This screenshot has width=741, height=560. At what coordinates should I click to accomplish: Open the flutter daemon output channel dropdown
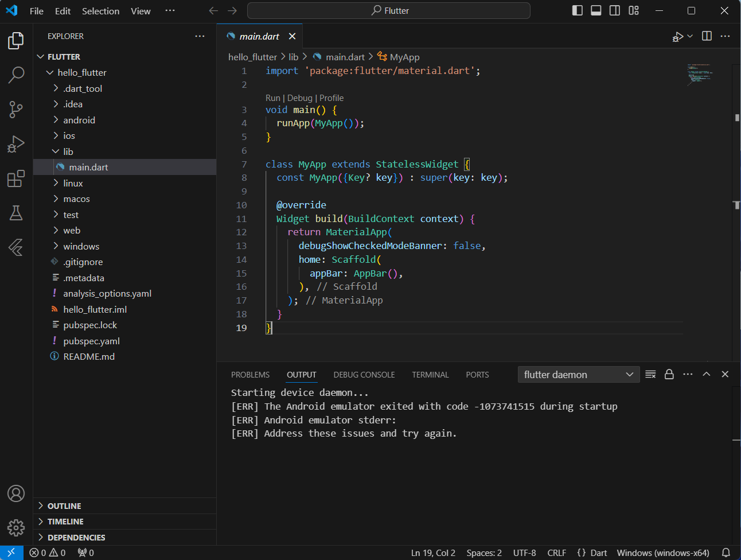(x=579, y=375)
